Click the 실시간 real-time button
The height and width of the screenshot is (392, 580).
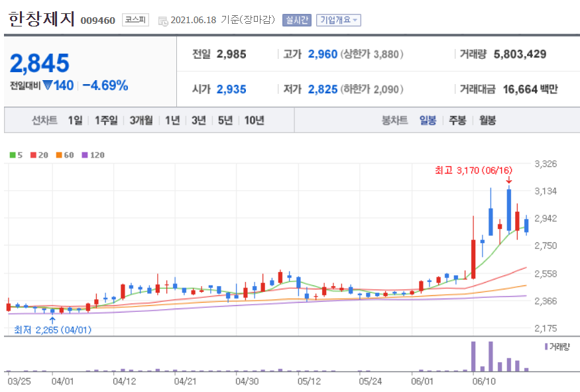click(297, 20)
